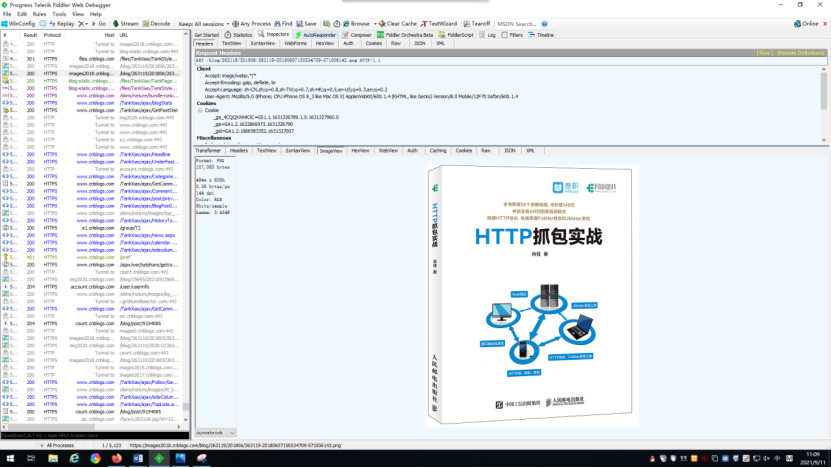Viewport: 831px width, 468px height.
Task: Switch to Log tab
Action: pos(488,35)
